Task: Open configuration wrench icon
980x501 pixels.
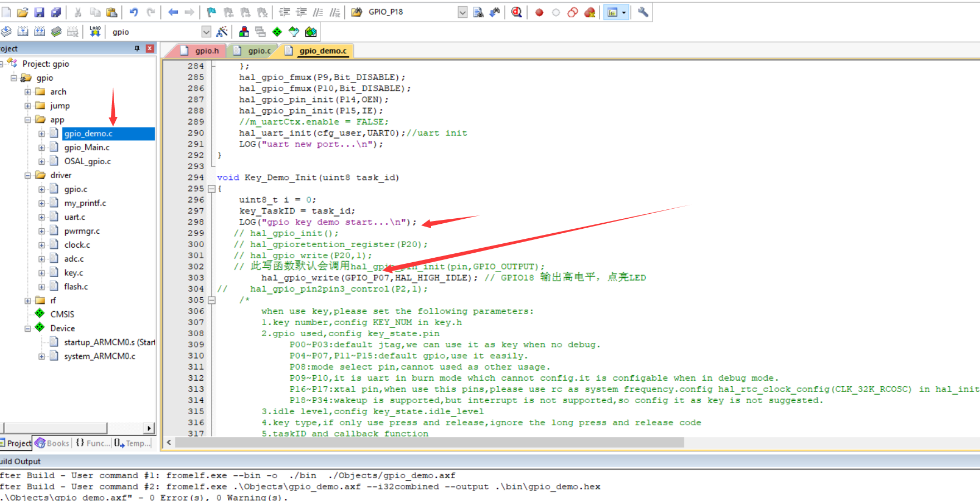Action: tap(643, 12)
